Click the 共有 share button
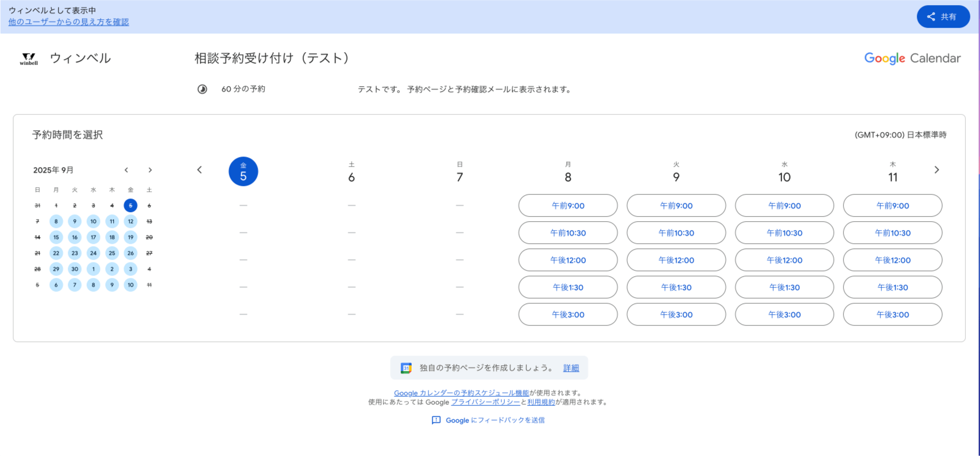The height and width of the screenshot is (456, 980). click(943, 16)
